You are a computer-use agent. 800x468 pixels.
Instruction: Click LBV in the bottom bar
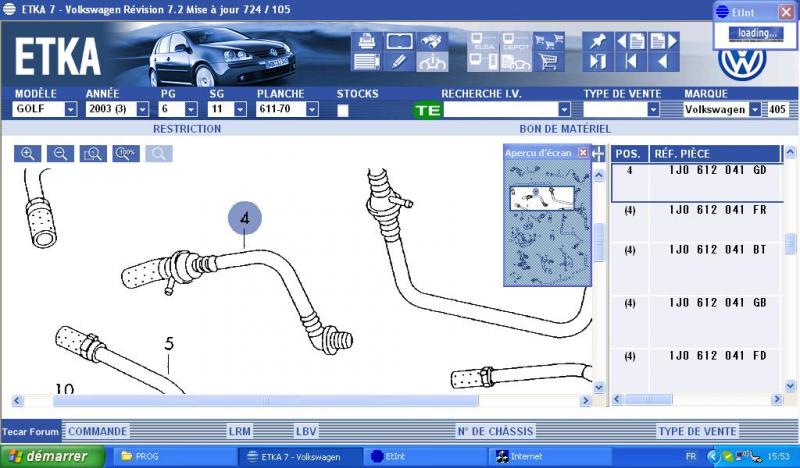(306, 431)
